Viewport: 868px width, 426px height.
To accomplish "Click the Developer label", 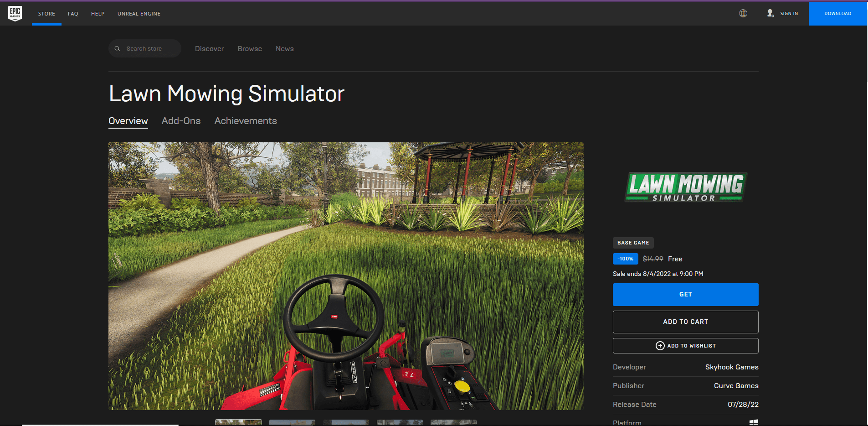I will pos(629,367).
